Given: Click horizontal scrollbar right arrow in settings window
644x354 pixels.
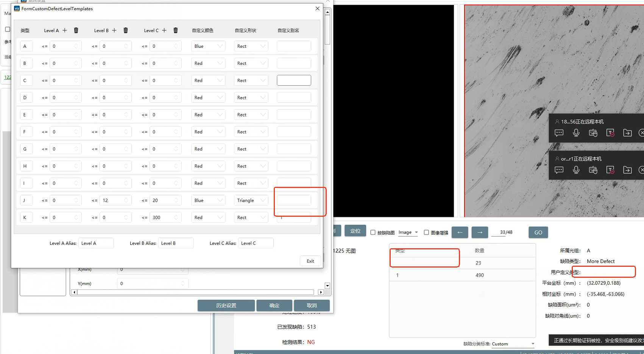Looking at the screenshot, I should 321,292.
